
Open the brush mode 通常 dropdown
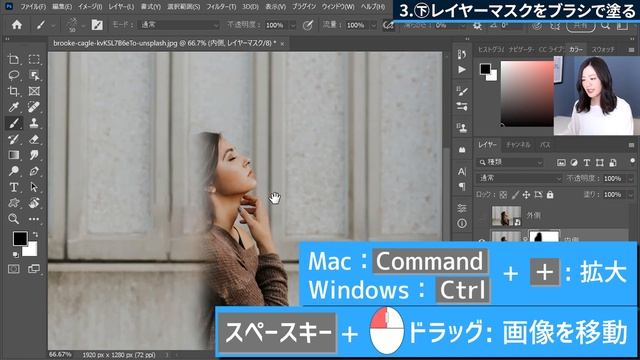tap(179, 25)
